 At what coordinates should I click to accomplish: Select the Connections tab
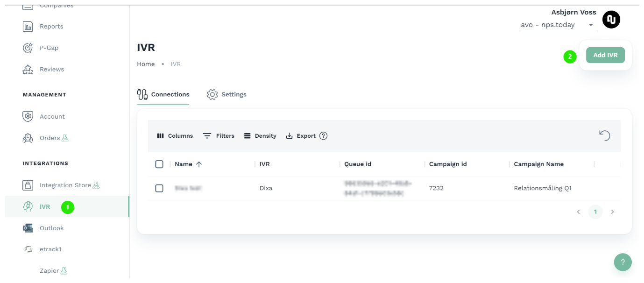coord(163,95)
